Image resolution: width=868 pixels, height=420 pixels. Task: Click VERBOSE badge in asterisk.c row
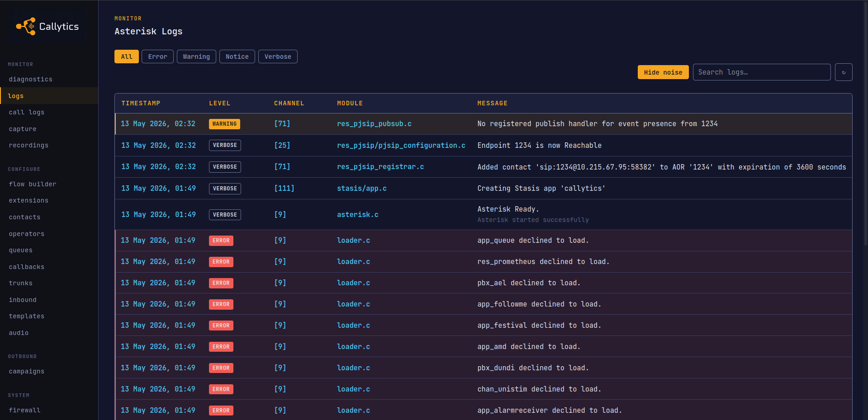coord(225,214)
